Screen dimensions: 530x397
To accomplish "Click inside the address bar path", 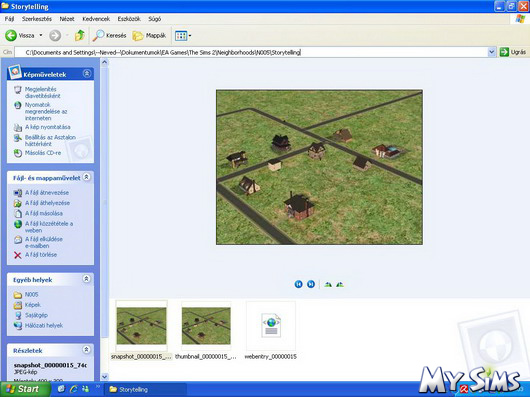I will (250, 52).
